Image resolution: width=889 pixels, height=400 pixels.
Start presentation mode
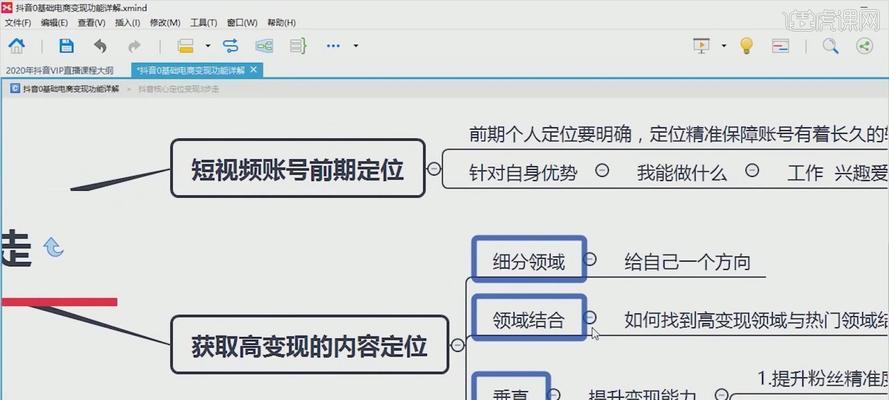click(701, 45)
